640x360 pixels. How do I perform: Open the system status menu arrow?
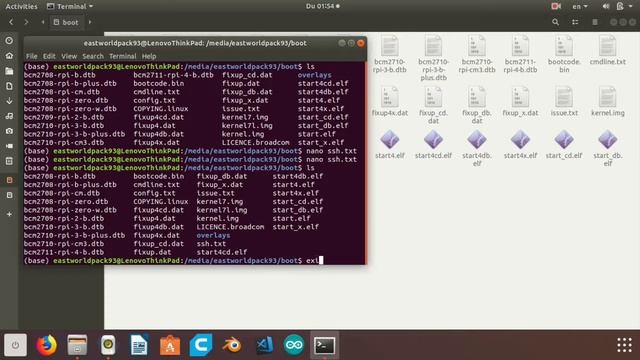pyautogui.click(x=632, y=6)
